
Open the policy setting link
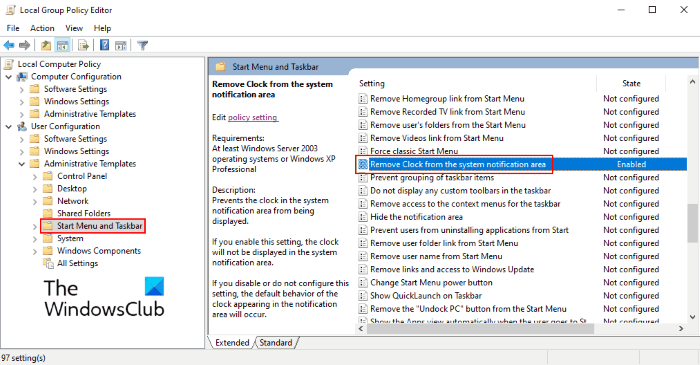tap(253, 117)
